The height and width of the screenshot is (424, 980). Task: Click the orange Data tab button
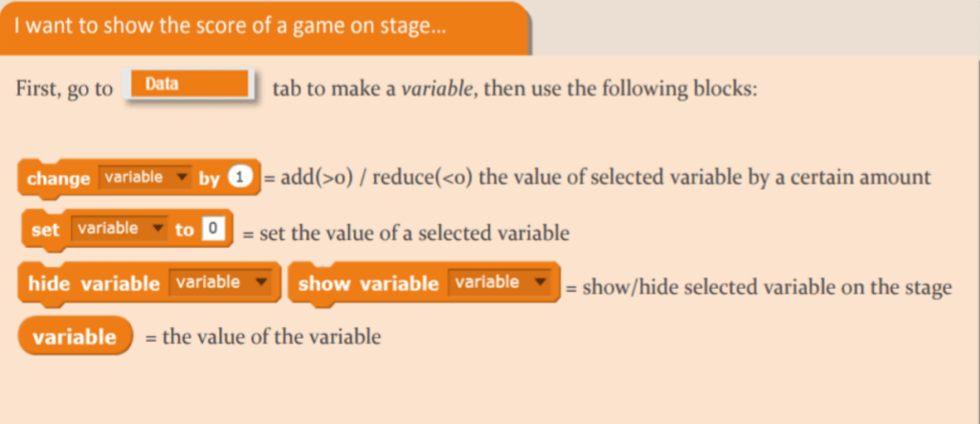tap(189, 84)
